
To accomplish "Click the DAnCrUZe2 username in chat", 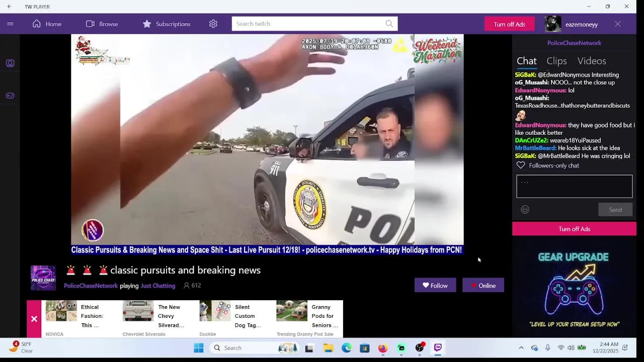I will click(531, 140).
